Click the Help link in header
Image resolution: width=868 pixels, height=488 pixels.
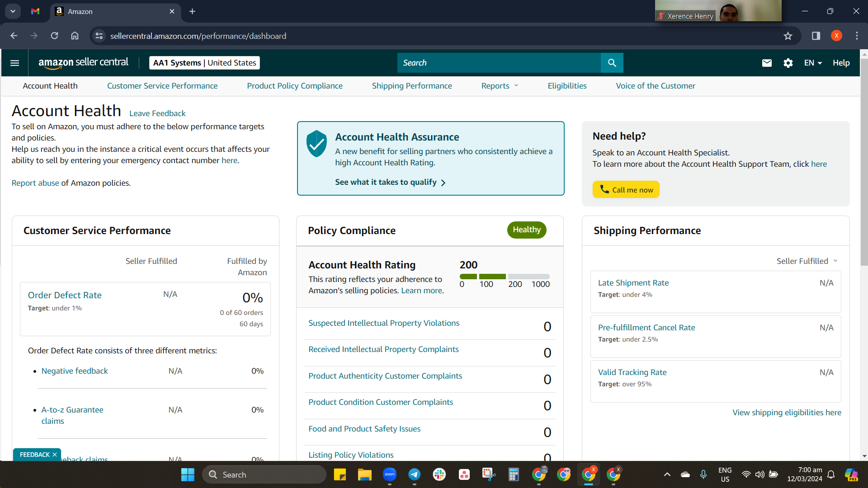pos(841,63)
